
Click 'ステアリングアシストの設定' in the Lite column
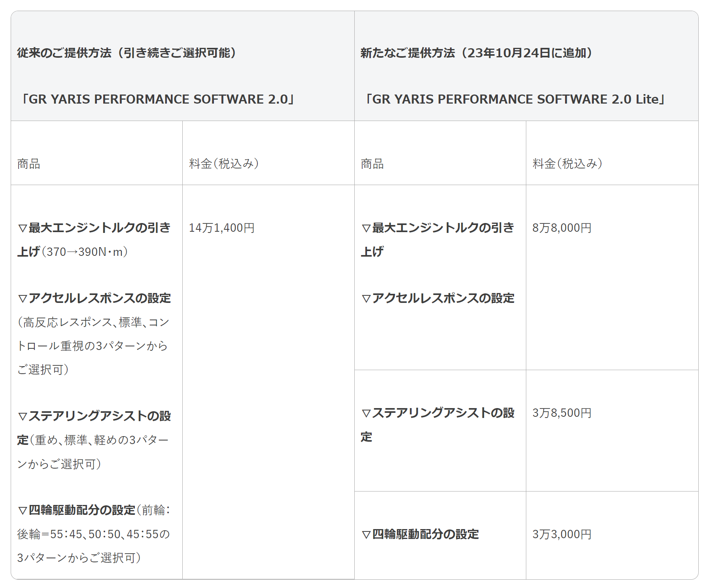438,425
